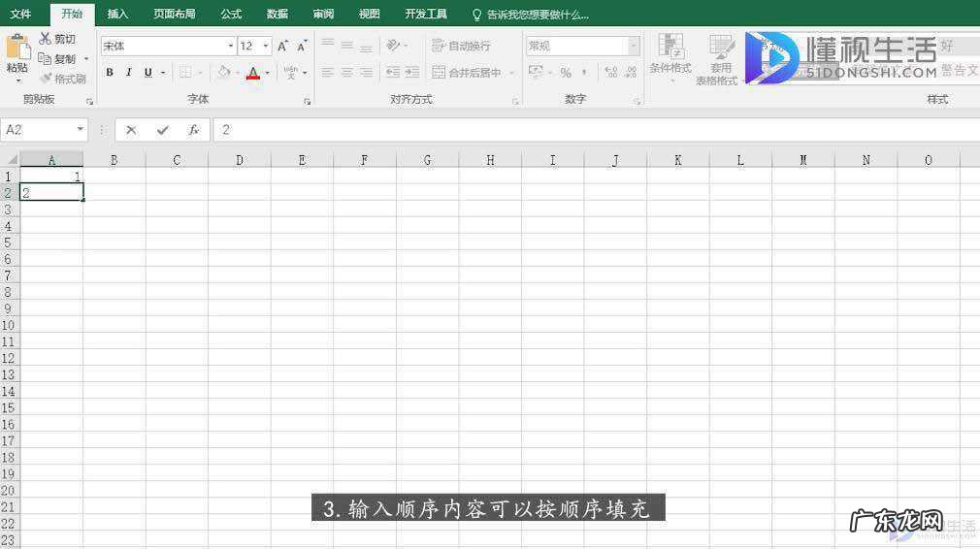This screenshot has width=980, height=549.
Task: Open Merge and Center dropdown arrow
Action: pyautogui.click(x=511, y=73)
